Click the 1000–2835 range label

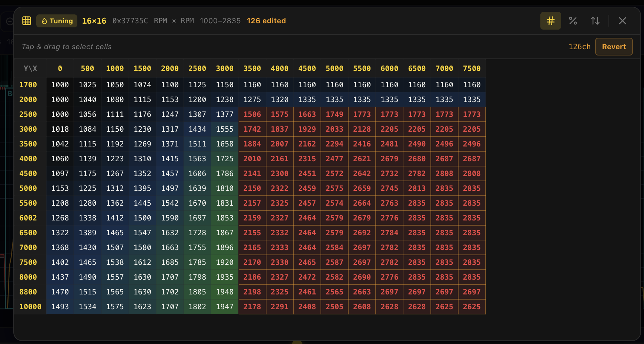220,21
